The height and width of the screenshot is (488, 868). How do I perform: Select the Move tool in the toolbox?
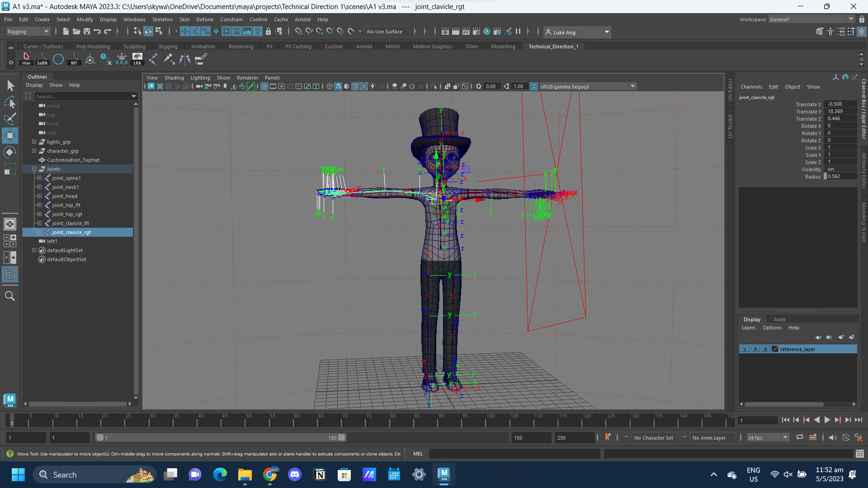tap(9, 135)
